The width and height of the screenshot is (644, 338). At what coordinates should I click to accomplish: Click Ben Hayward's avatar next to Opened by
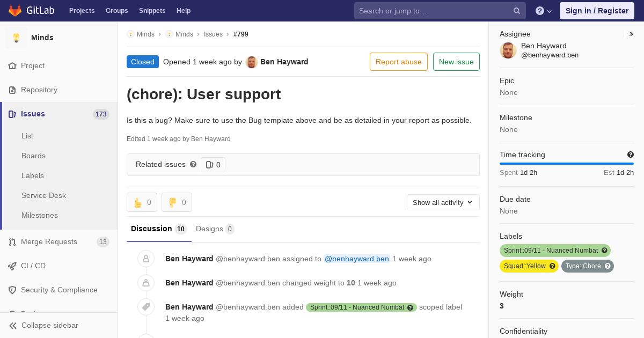point(252,62)
